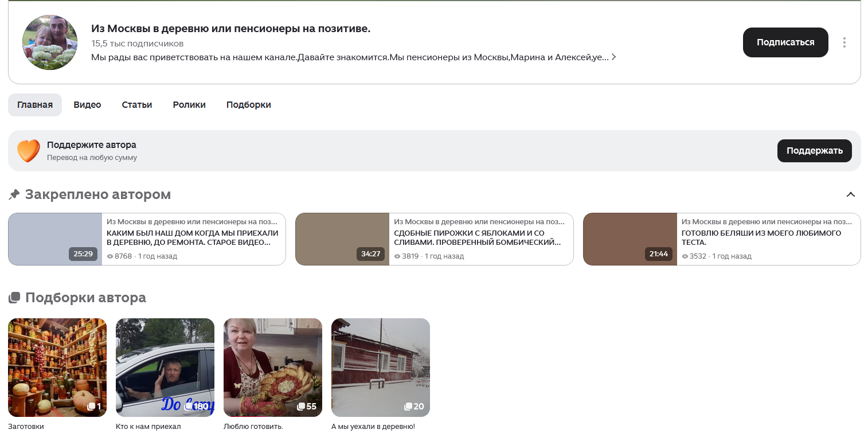
Task: Play the pinned video with 25:29 duration
Action: [x=55, y=239]
